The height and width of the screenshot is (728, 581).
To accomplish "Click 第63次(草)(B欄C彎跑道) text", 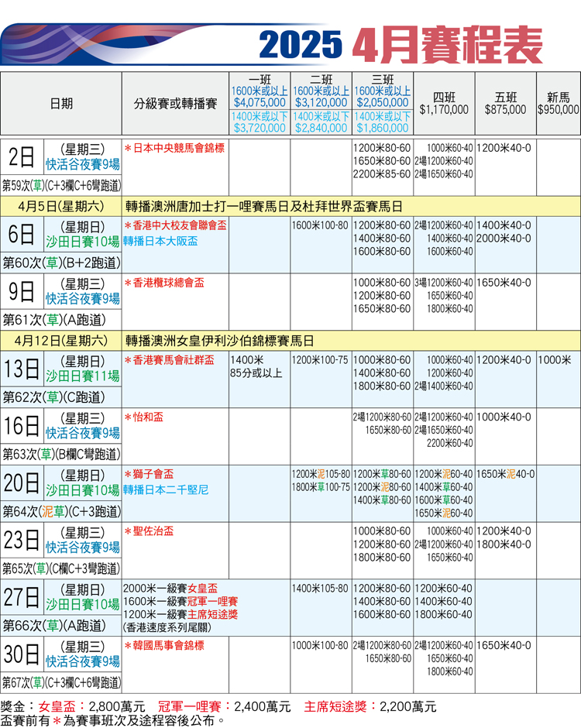I will (61, 455).
